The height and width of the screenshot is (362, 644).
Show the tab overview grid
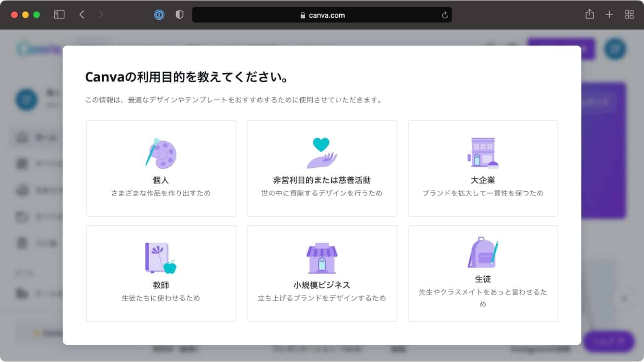[x=629, y=15]
